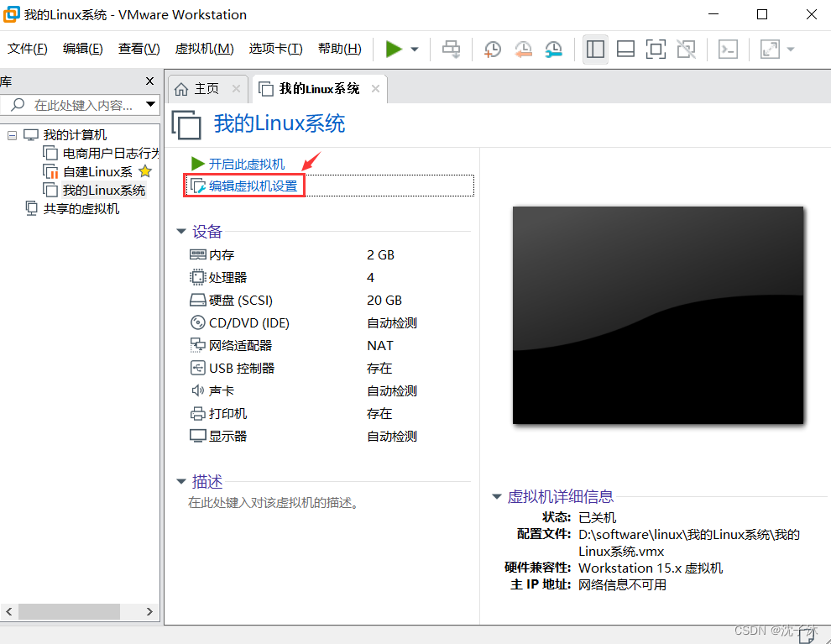Click the library scrollbar left arrow
This screenshot has height=644, width=831.
pyautogui.click(x=9, y=611)
